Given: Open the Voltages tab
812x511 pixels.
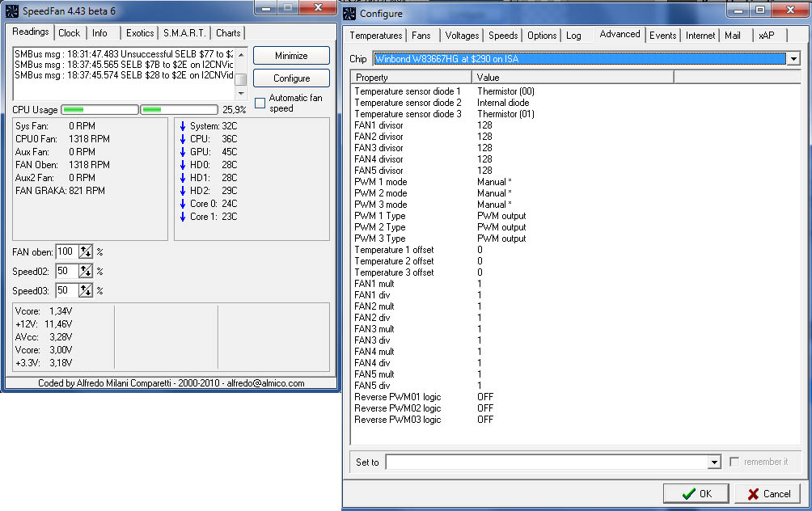Looking at the screenshot, I should [x=462, y=36].
